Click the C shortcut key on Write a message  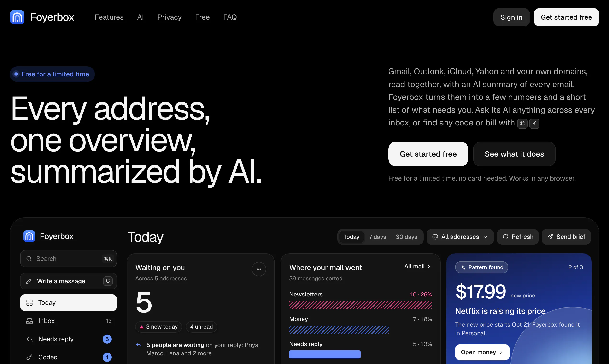[108, 281]
